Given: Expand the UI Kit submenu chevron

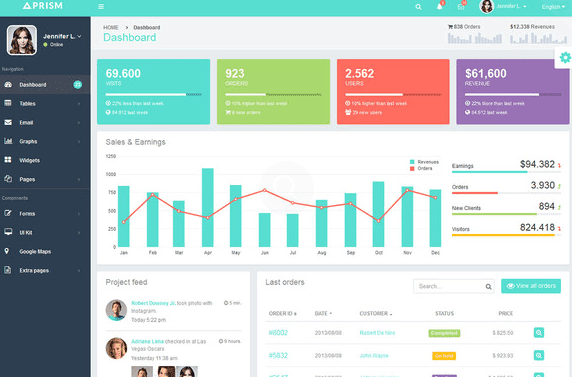Looking at the screenshot, I should tap(79, 232).
